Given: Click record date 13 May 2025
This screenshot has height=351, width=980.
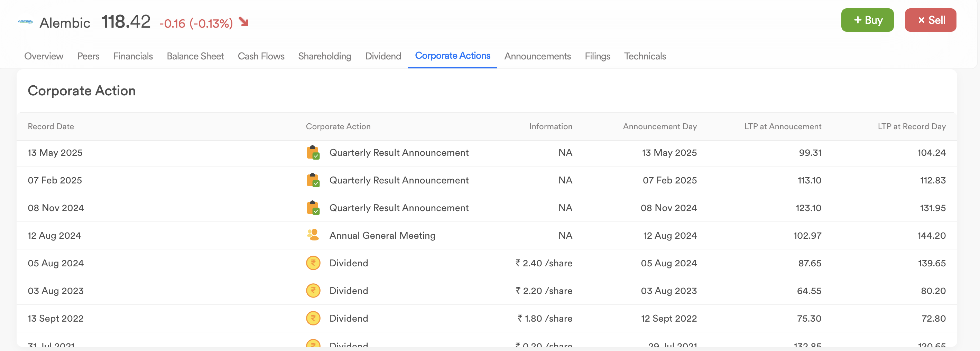Looking at the screenshot, I should click(x=55, y=153).
